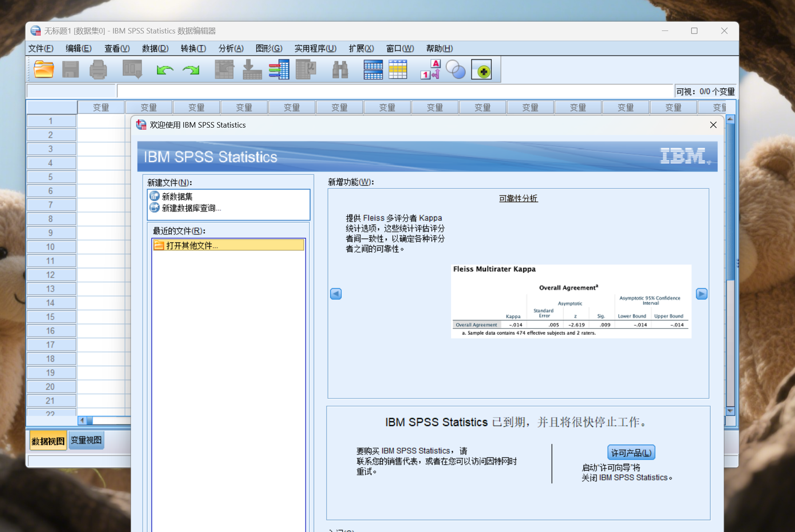Click the Redo green arrow
Image resolution: width=795 pixels, height=532 pixels.
[x=191, y=70]
